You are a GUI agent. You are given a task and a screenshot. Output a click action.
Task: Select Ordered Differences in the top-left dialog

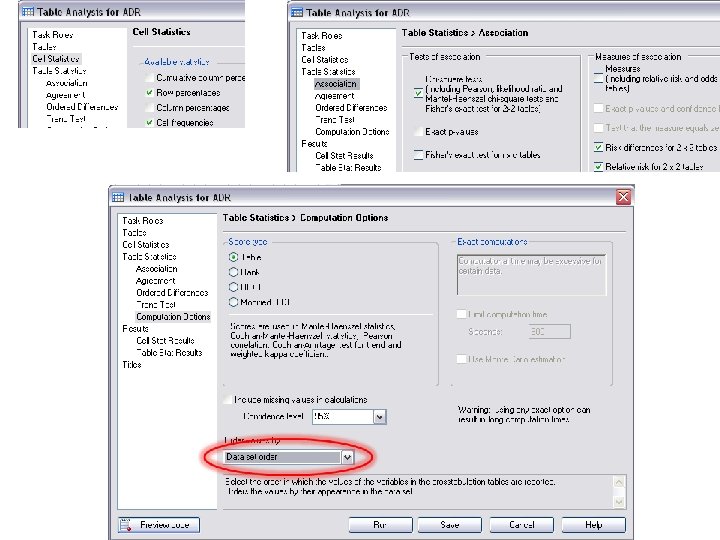click(82, 107)
